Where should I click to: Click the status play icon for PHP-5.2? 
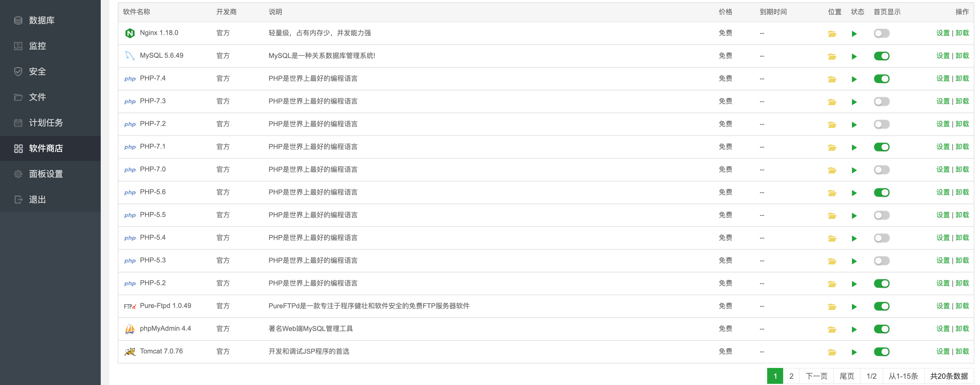click(x=854, y=284)
